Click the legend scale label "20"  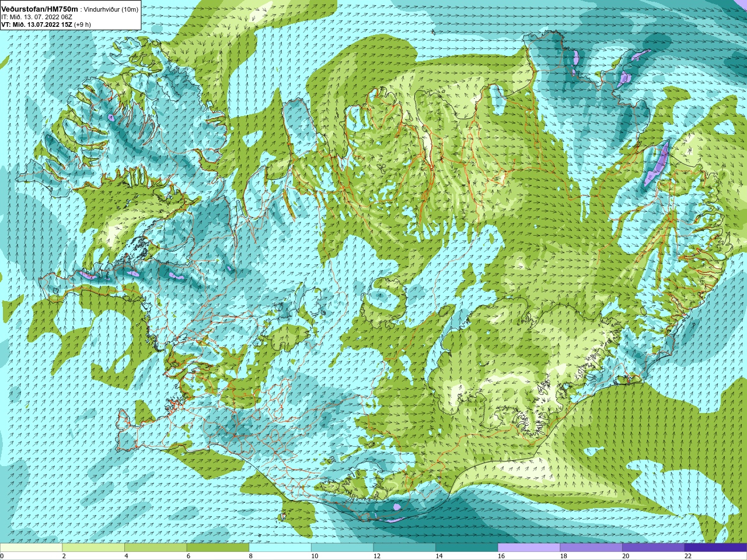click(x=626, y=556)
